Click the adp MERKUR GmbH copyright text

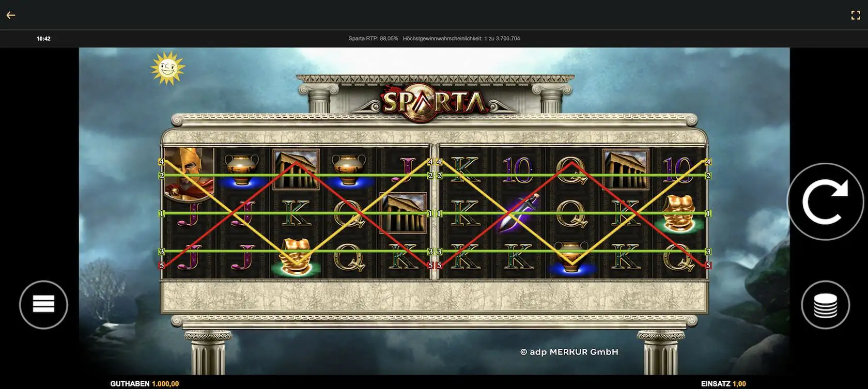coord(569,352)
